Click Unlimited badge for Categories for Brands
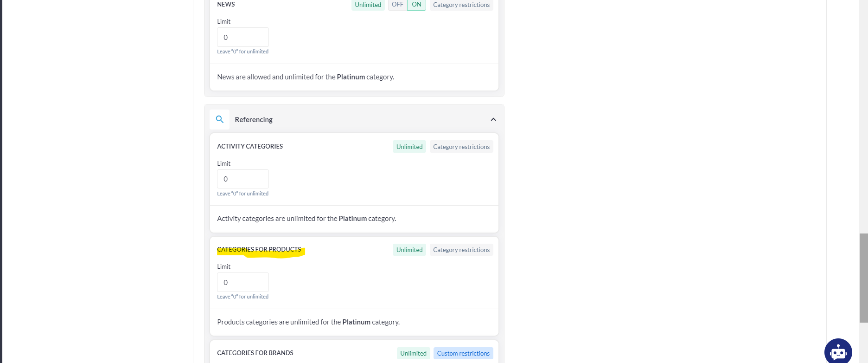 (x=413, y=353)
